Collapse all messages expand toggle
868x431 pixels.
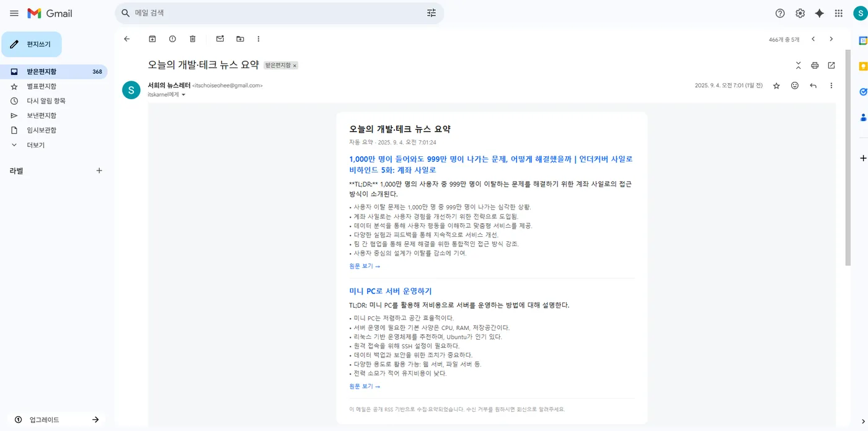(x=798, y=65)
